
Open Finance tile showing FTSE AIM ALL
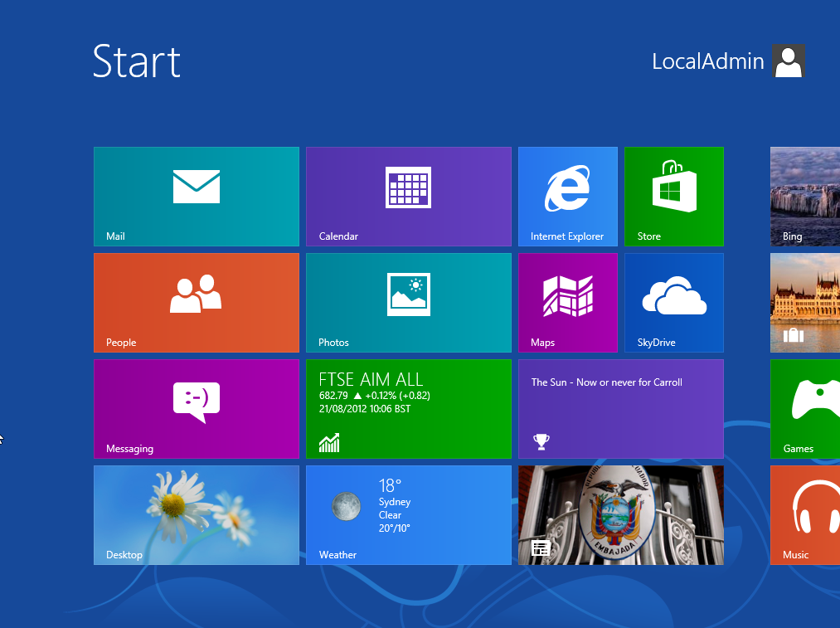[408, 409]
